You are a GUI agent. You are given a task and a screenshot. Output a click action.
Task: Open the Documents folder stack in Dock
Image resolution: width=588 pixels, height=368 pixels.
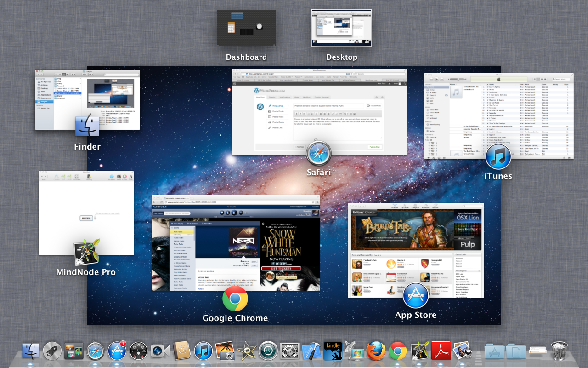[x=516, y=351]
